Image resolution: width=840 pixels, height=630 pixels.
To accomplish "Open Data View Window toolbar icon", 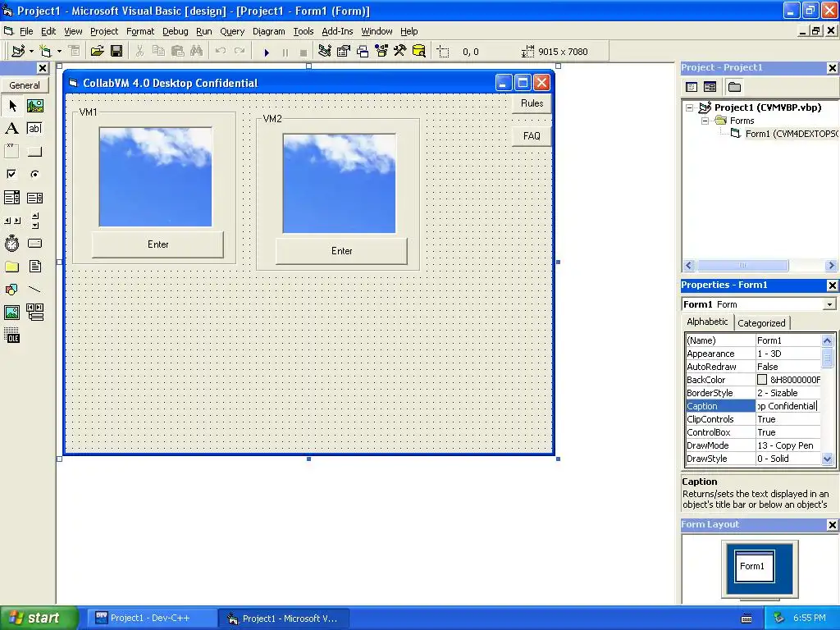I will coord(419,52).
